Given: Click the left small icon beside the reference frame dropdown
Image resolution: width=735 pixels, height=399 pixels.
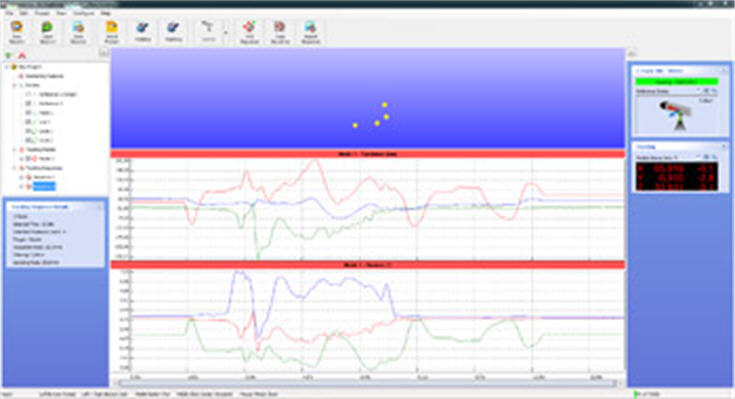Looking at the screenshot, I should pyautogui.click(x=706, y=90).
